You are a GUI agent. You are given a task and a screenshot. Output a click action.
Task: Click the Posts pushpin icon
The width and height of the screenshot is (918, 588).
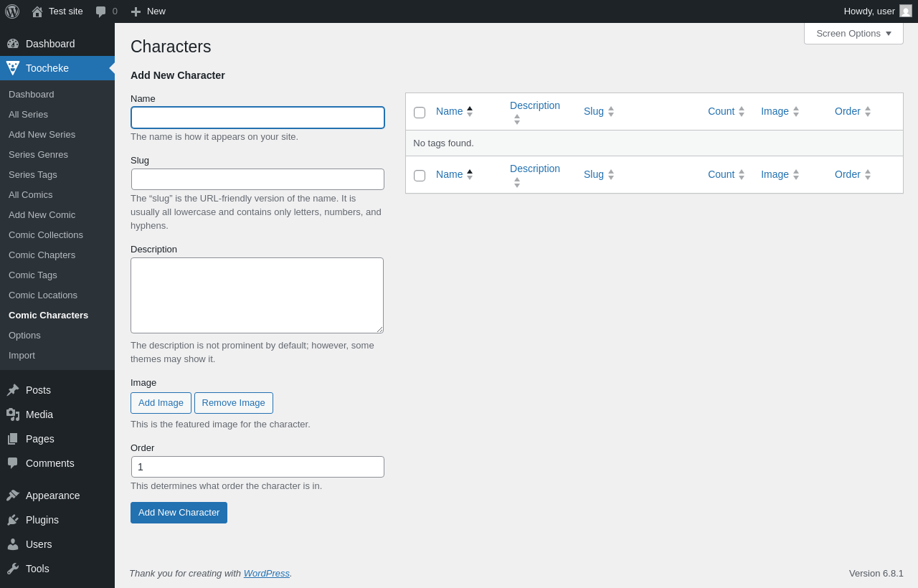click(13, 390)
